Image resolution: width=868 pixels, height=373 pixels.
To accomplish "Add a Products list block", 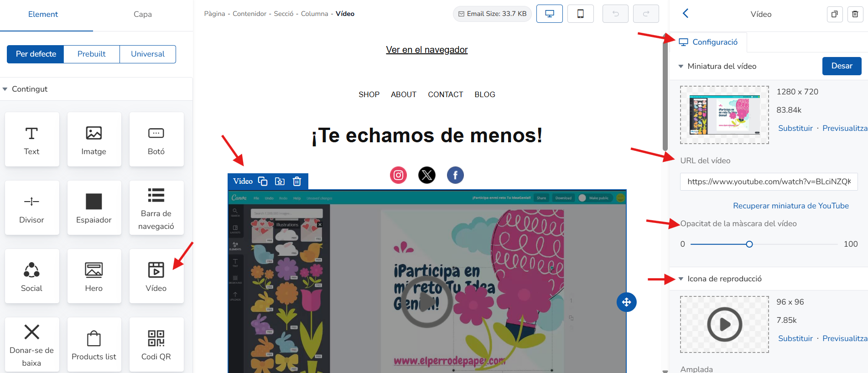I will coord(94,345).
